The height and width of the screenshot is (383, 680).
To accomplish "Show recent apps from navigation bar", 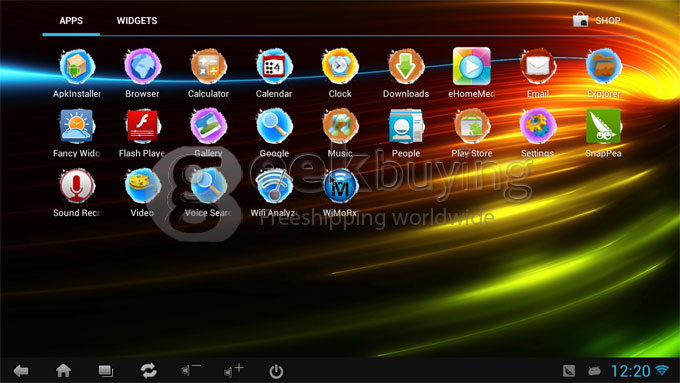I will click(x=106, y=371).
